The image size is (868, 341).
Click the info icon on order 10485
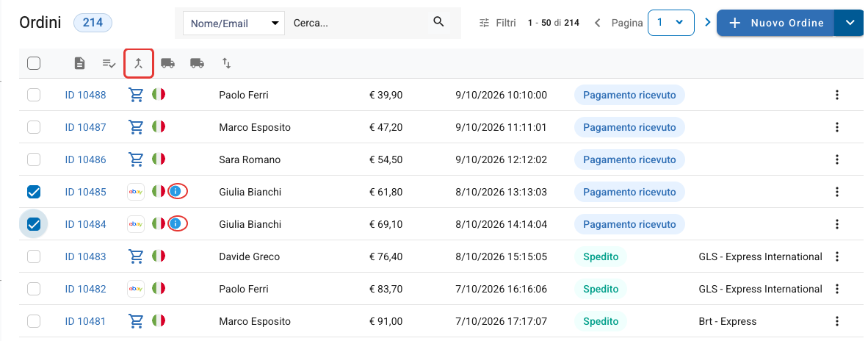(x=176, y=192)
